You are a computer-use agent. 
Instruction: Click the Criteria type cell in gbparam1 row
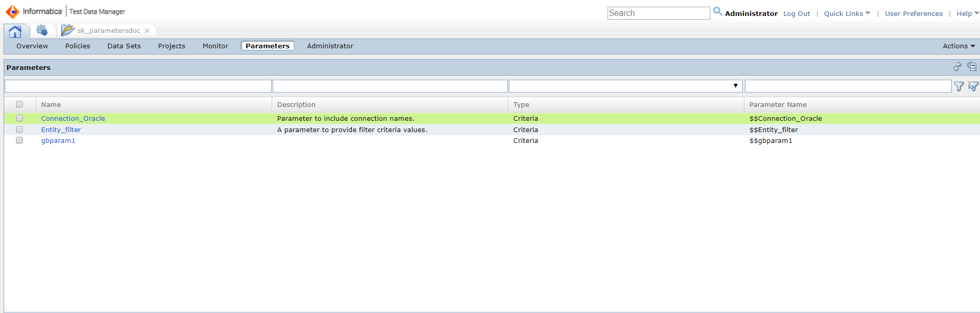click(526, 141)
